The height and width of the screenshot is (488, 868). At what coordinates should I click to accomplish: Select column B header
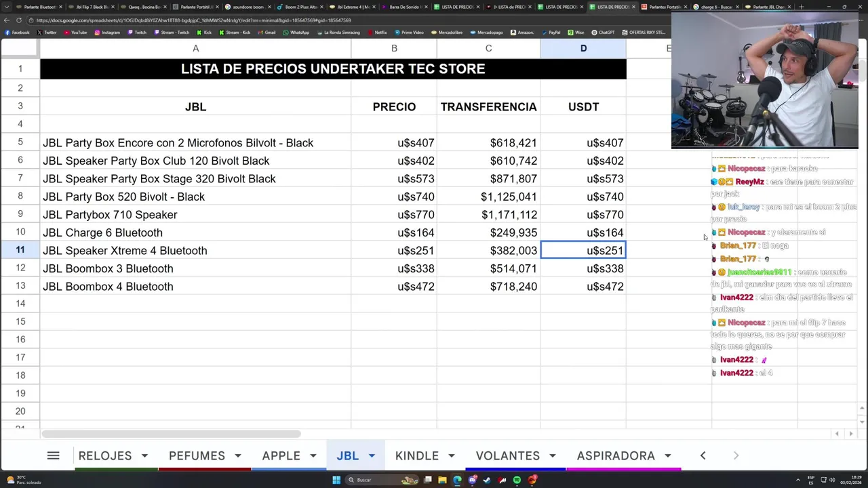pyautogui.click(x=394, y=48)
